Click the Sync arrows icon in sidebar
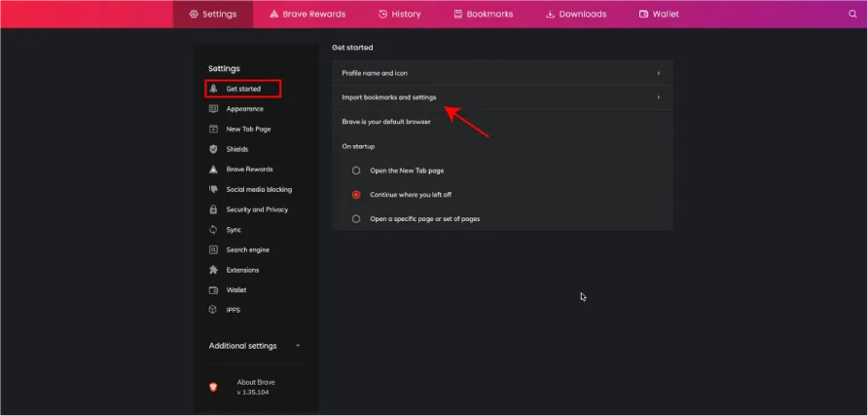 213,229
